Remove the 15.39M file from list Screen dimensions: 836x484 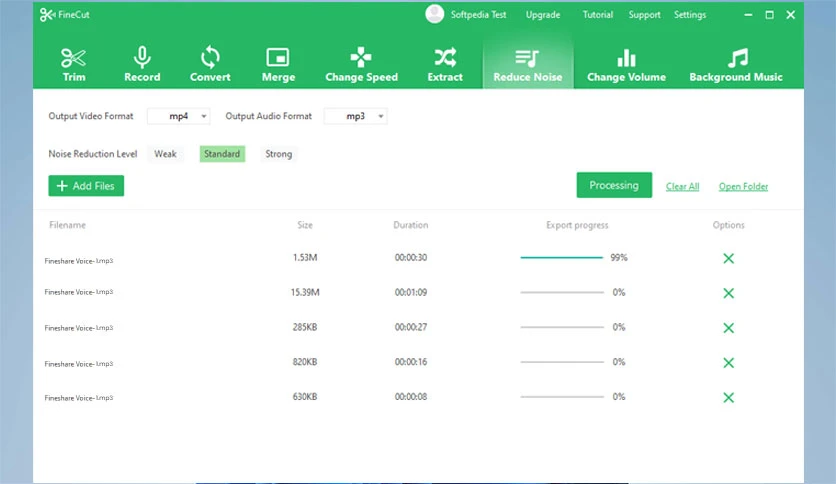point(728,293)
